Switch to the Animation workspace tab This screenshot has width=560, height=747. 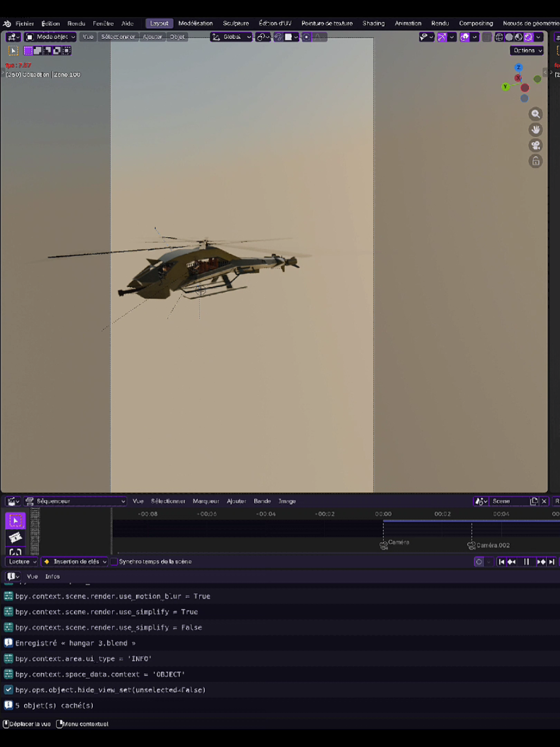[408, 24]
